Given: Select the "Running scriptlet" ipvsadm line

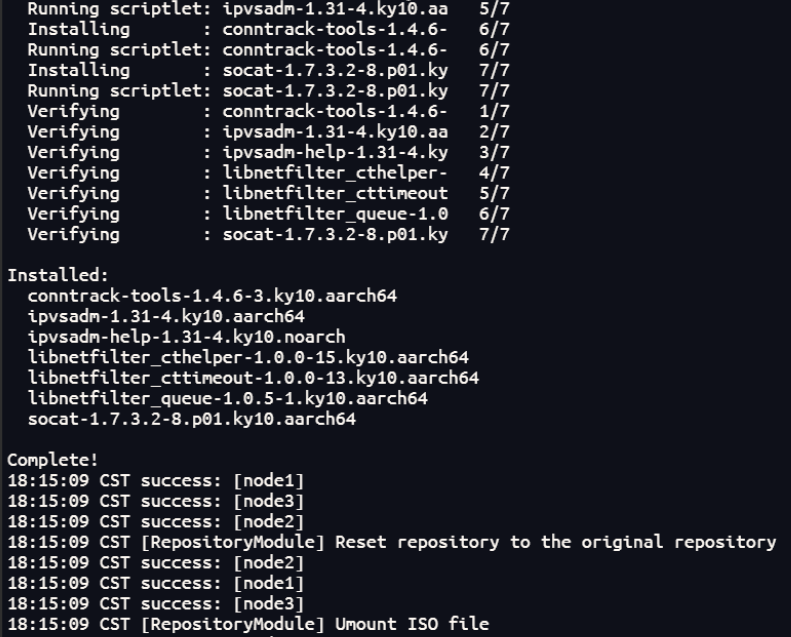Looking at the screenshot, I should [x=268, y=9].
